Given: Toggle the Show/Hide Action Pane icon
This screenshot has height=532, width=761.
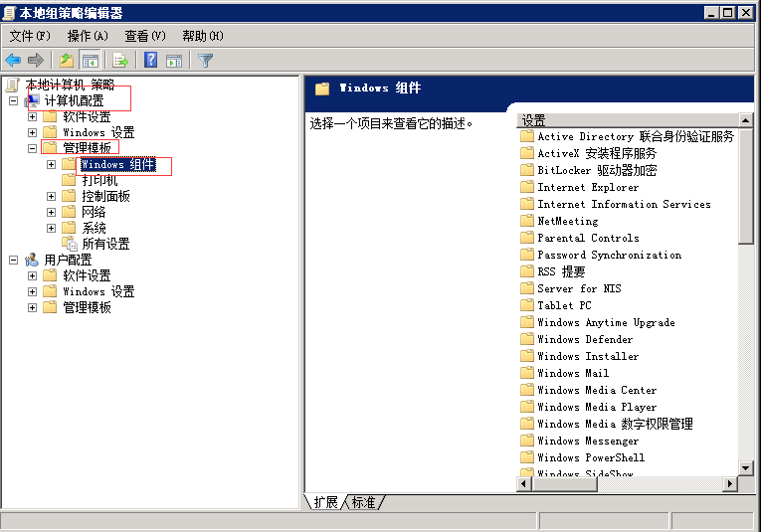Looking at the screenshot, I should [x=174, y=60].
